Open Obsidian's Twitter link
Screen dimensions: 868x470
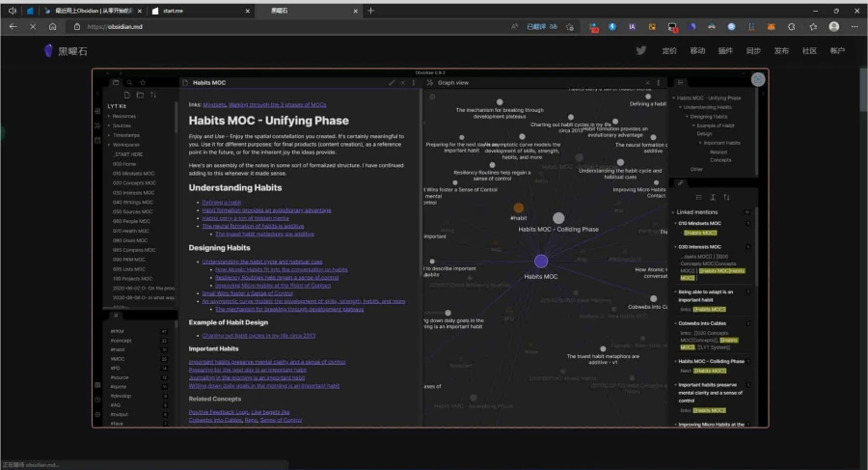tap(641, 50)
